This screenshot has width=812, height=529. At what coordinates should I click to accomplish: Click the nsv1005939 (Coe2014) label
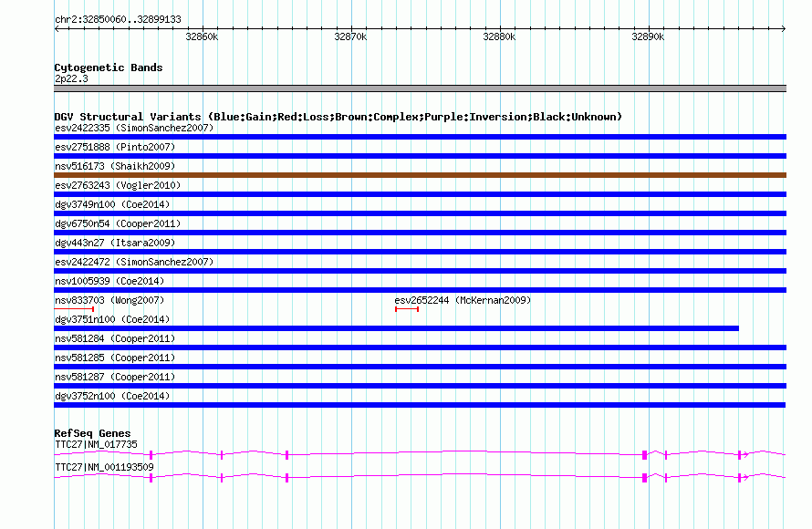pos(109,281)
